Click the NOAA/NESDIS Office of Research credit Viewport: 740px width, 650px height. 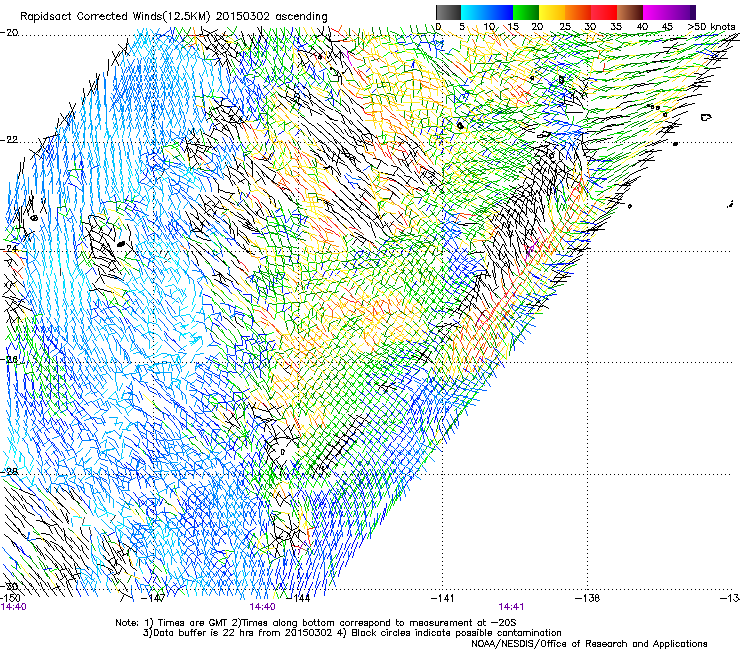pos(589,644)
